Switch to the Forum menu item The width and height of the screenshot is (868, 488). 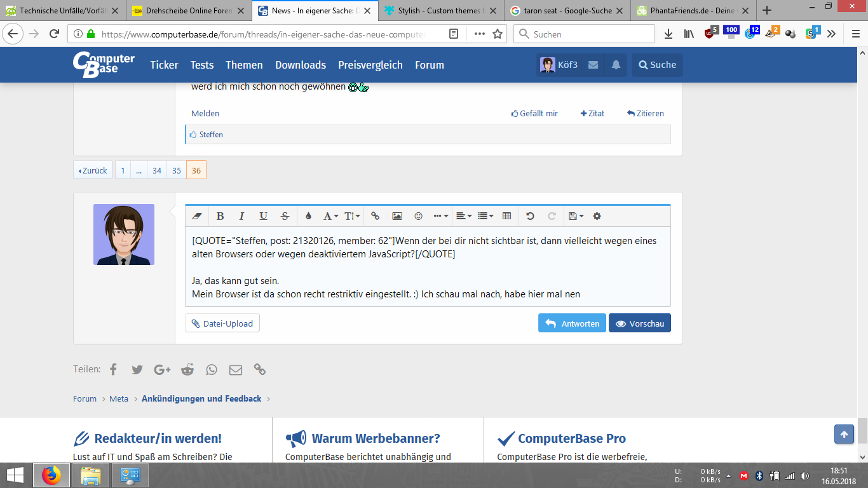tap(430, 65)
